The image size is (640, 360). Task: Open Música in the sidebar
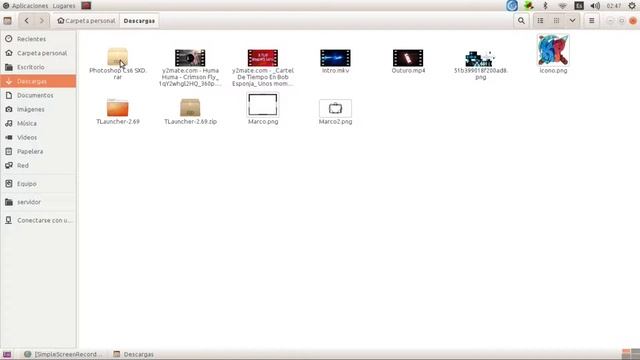(x=38, y=123)
